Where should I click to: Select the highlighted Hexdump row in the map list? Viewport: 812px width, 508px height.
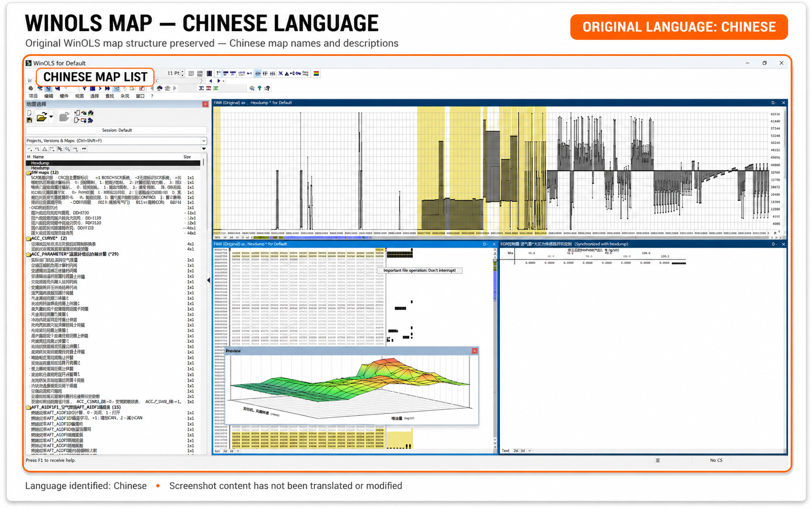pyautogui.click(x=113, y=163)
